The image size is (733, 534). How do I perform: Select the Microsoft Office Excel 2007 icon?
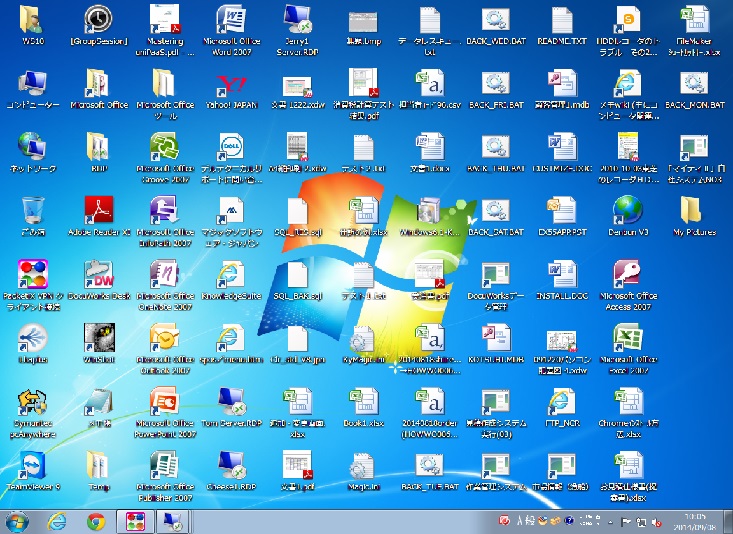click(627, 338)
